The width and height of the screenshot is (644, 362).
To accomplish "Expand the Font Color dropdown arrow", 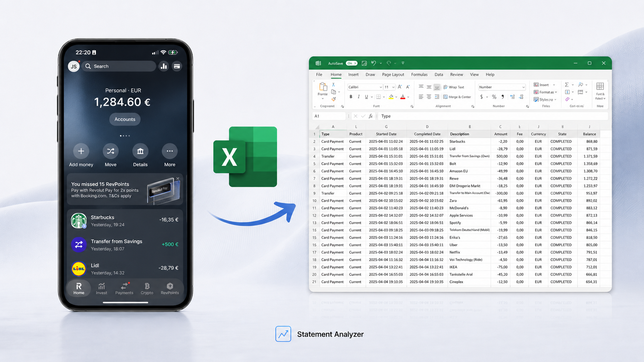I will click(408, 97).
